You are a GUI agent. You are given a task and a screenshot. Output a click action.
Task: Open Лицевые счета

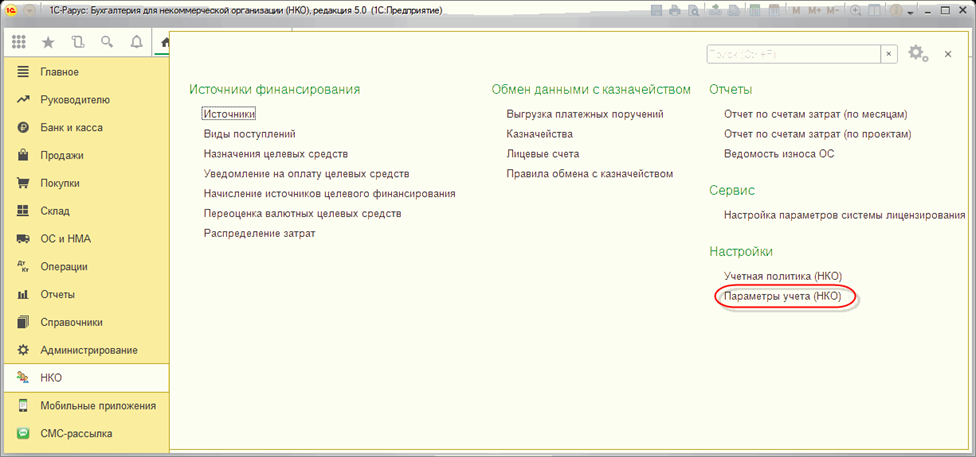point(543,154)
